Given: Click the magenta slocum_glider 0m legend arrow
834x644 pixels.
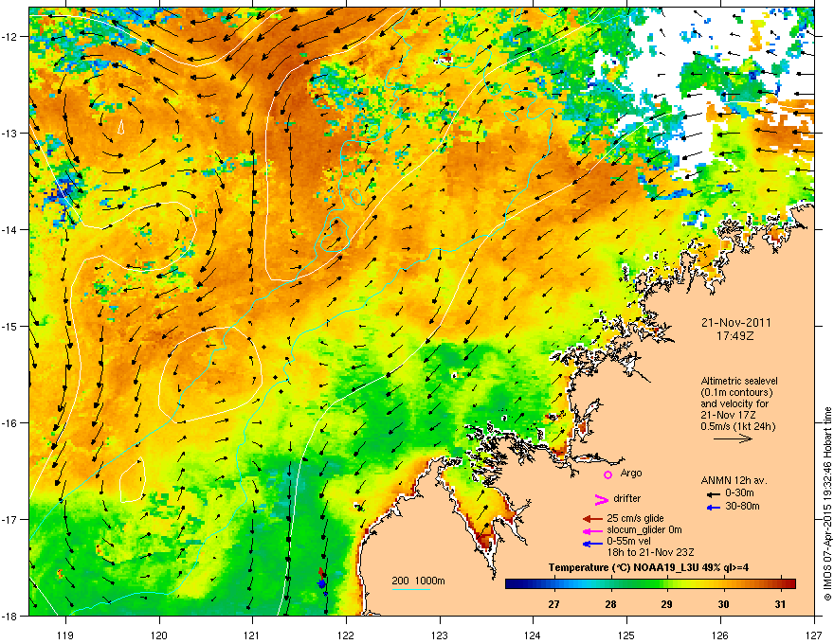Looking at the screenshot, I should [591, 530].
